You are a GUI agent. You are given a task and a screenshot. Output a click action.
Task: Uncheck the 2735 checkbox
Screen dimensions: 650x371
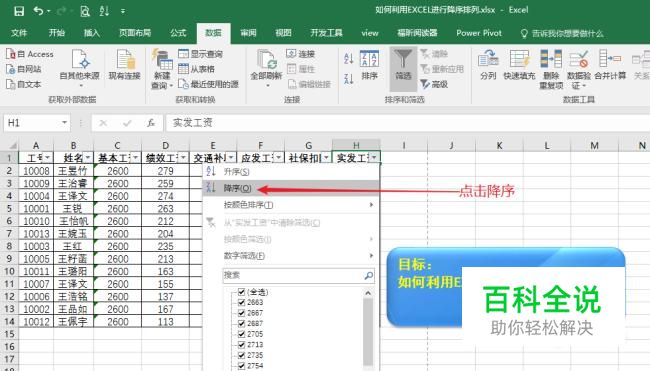tap(241, 355)
